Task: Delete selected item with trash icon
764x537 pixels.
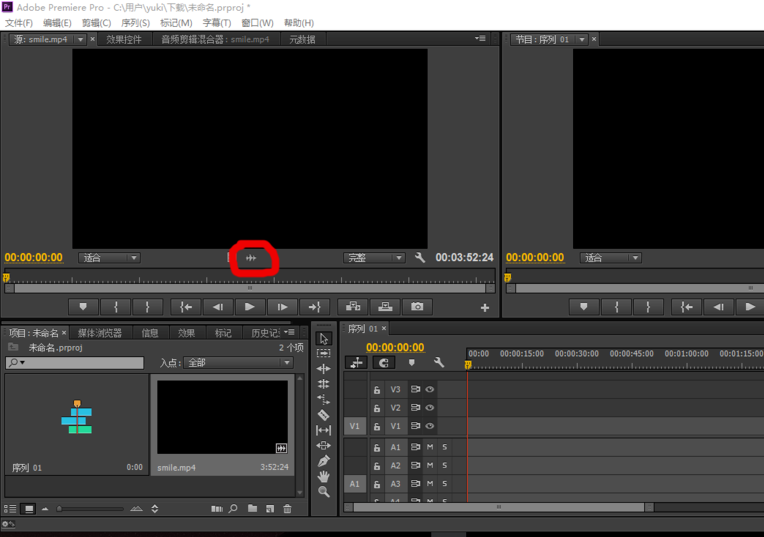Action: (x=287, y=509)
